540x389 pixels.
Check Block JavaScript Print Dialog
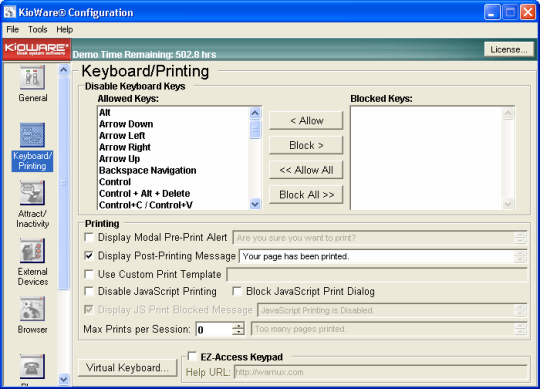pyautogui.click(x=237, y=292)
